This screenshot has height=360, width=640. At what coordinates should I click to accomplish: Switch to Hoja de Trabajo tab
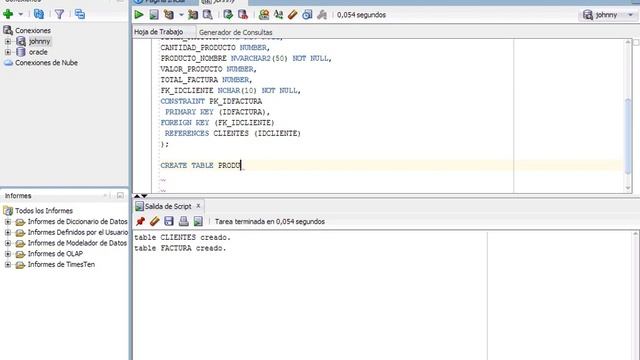click(159, 32)
